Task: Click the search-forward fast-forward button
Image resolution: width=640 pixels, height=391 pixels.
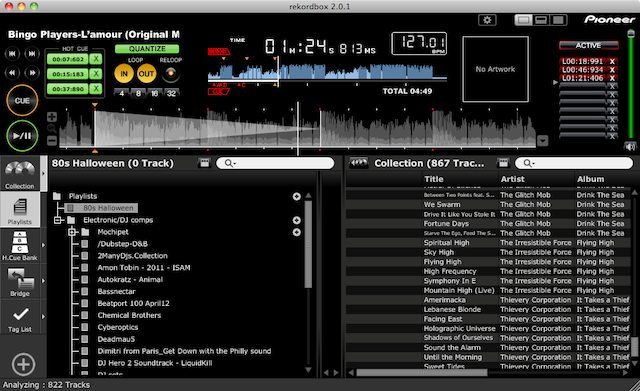Action: (x=32, y=73)
